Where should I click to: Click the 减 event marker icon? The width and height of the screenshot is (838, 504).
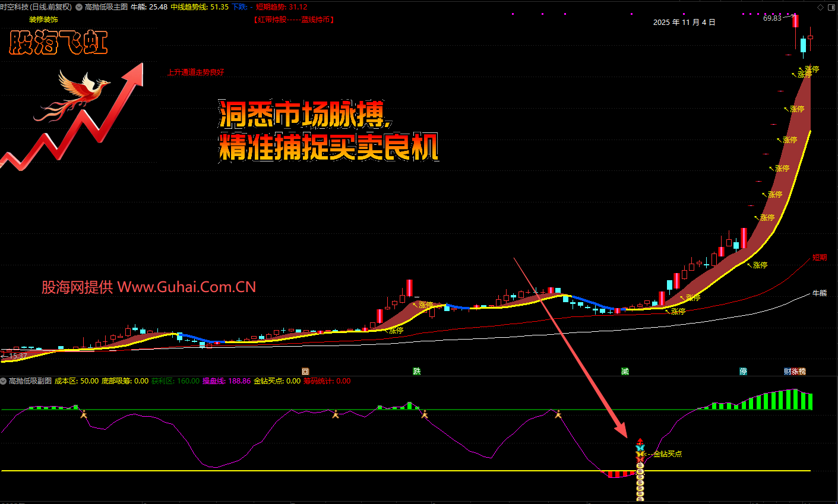coord(625,372)
